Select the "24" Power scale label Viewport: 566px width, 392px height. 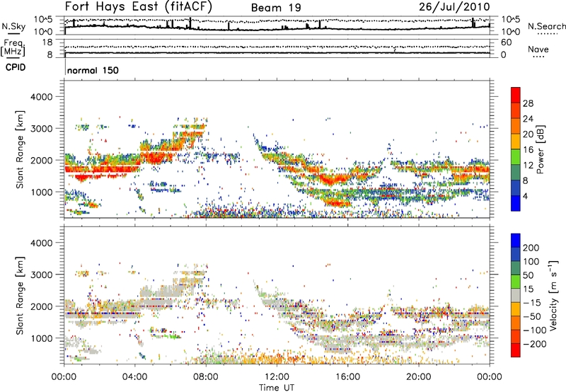click(x=528, y=119)
